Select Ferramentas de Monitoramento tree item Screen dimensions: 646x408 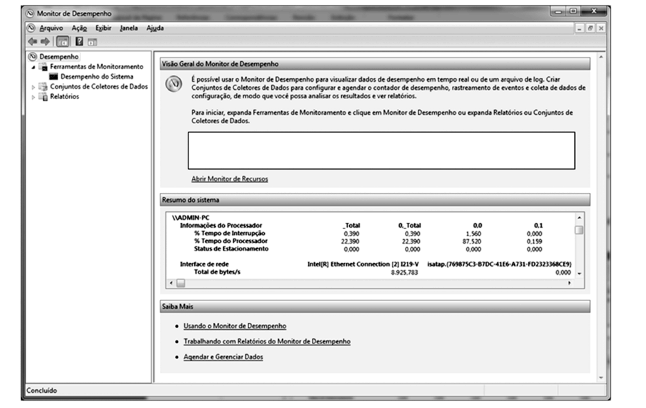pos(96,67)
